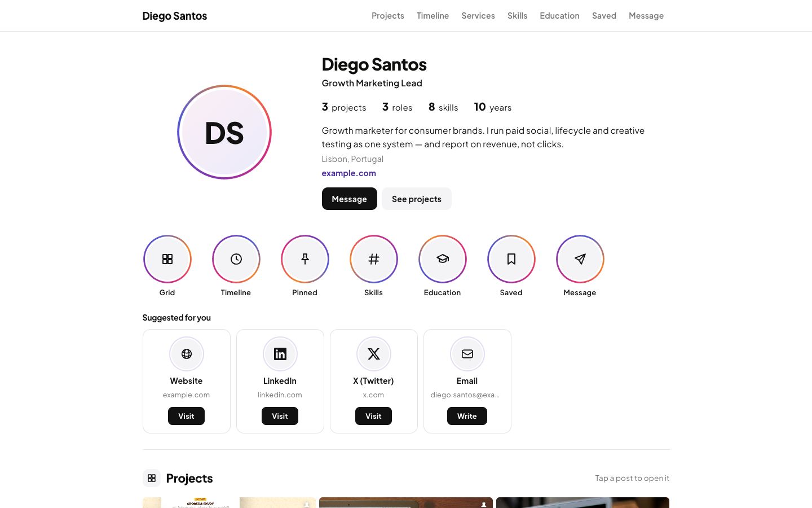Open the Pinned pin highlight icon
The image size is (812, 508).
point(305,259)
